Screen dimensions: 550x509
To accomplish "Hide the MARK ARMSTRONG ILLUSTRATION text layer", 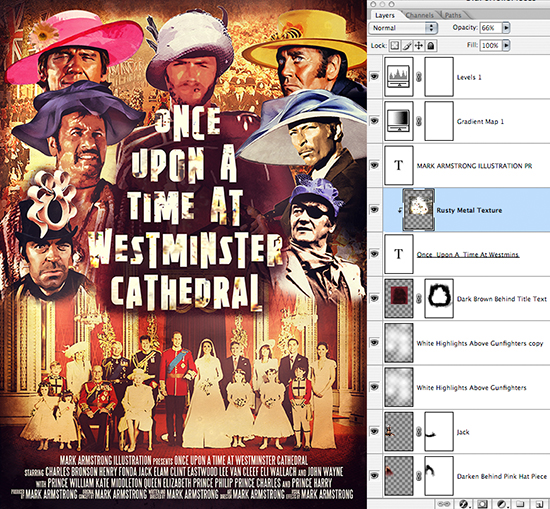I will (375, 165).
